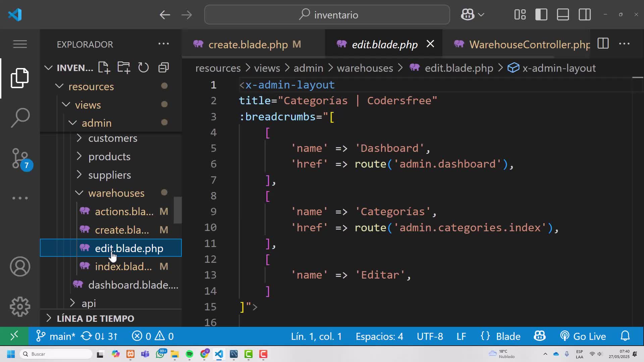This screenshot has width=644, height=362.
Task: Click the inventario command center search box
Action: 327,15
